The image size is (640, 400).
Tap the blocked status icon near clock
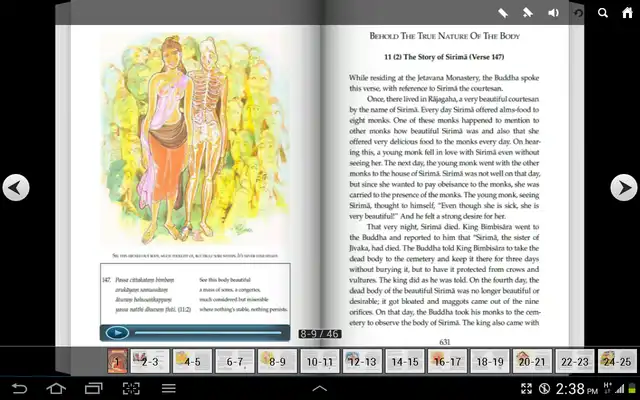(544, 389)
